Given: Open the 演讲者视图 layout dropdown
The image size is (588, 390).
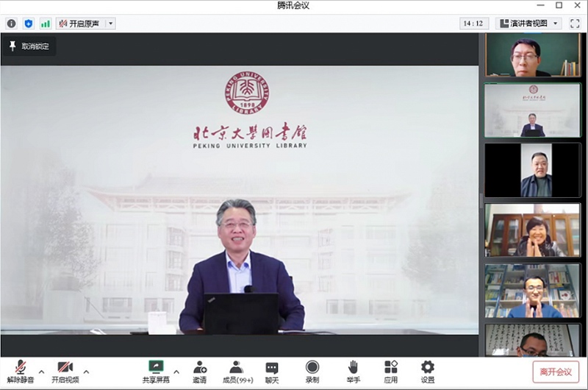Looking at the screenshot, I should click(529, 24).
